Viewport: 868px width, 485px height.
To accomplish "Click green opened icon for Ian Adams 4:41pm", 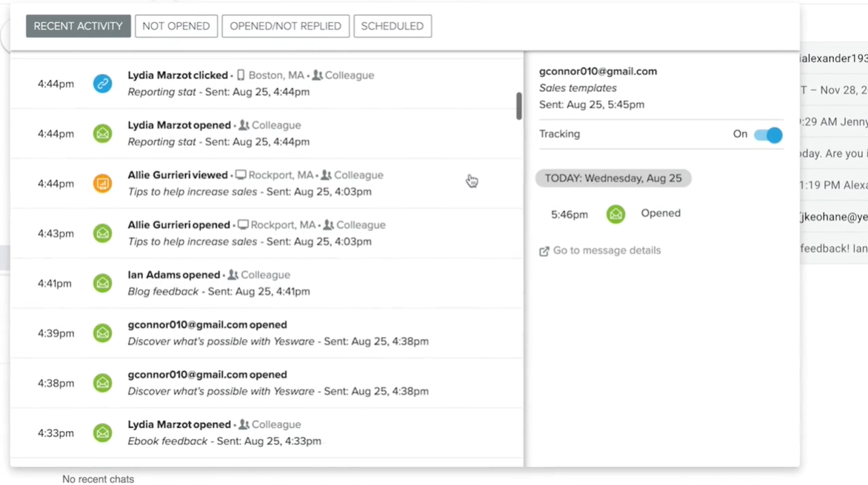I will tap(102, 283).
